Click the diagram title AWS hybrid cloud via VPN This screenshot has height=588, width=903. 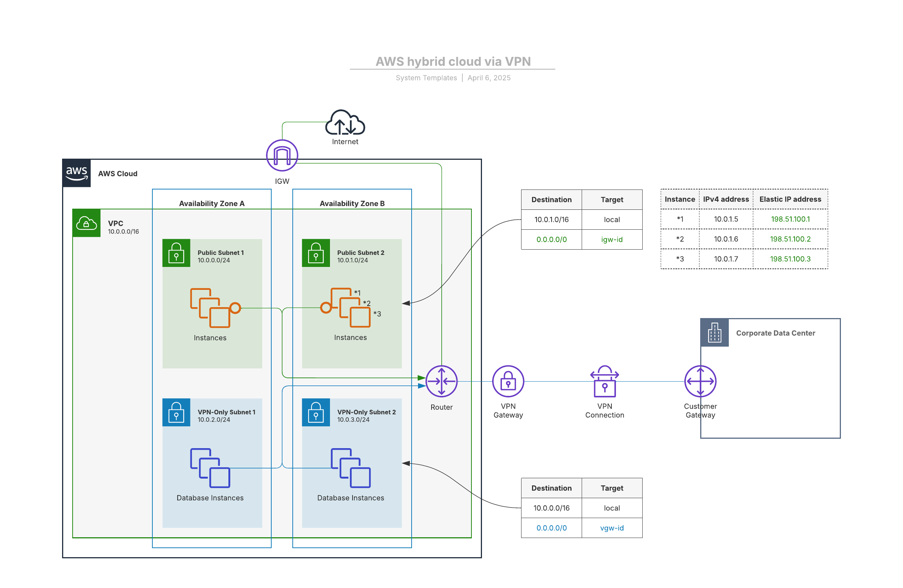[x=453, y=61]
